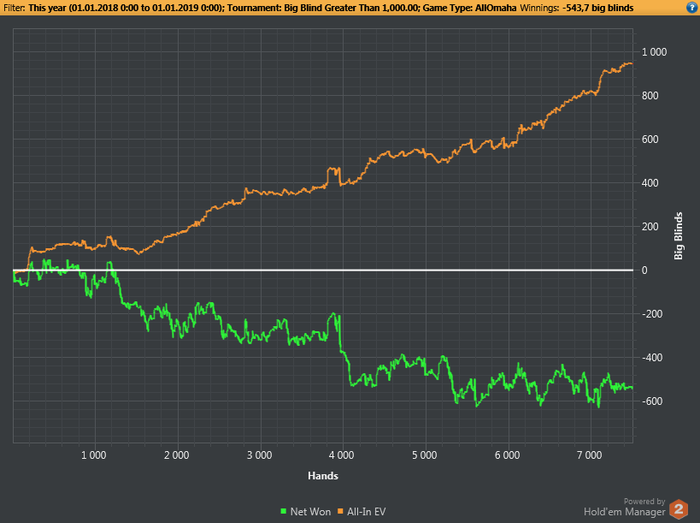The image size is (700, 523).
Task: Click the Hands x-axis title
Action: (323, 476)
